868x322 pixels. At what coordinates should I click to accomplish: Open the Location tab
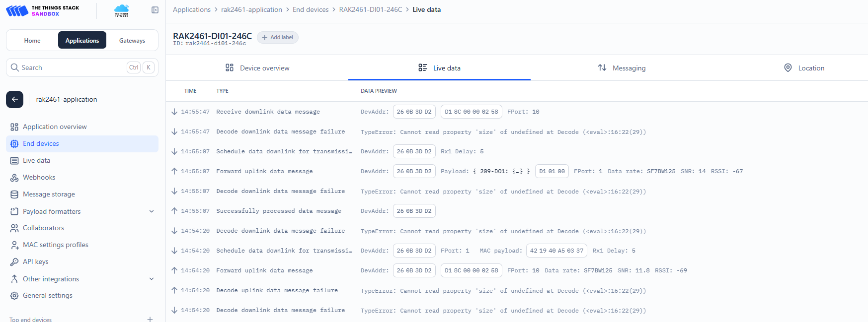804,68
